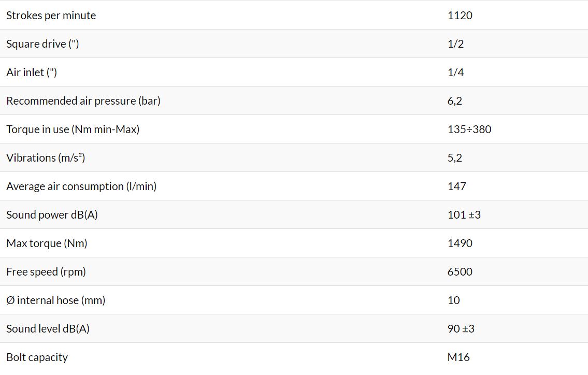This screenshot has width=588, height=375.
Task: Click the Ø internal hose (mm) label
Action: (x=56, y=300)
